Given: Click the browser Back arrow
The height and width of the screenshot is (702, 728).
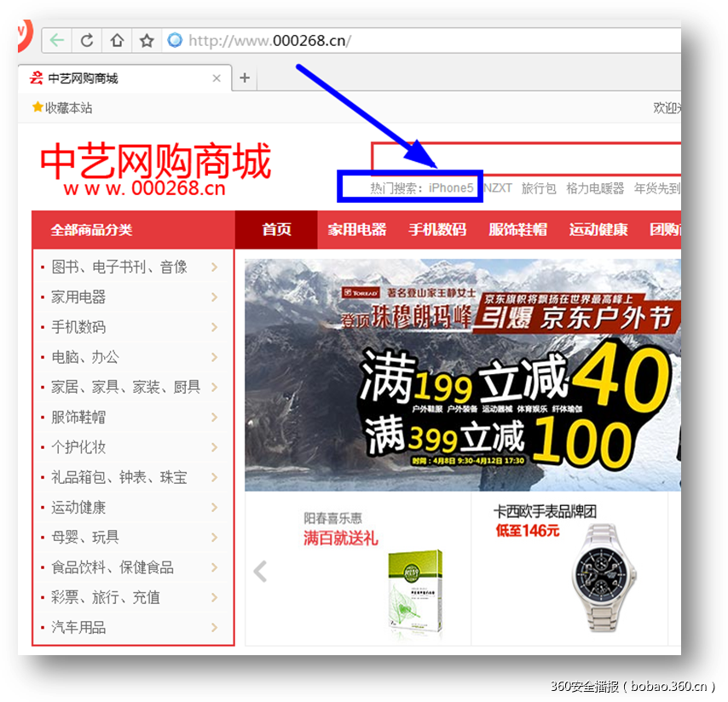Looking at the screenshot, I should (x=55, y=39).
